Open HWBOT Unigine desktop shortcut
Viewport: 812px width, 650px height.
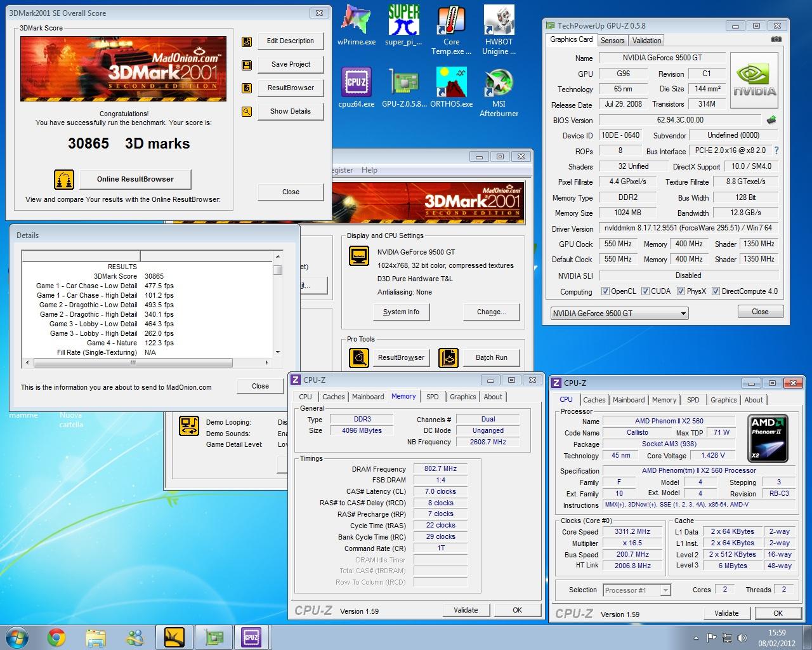[x=499, y=29]
